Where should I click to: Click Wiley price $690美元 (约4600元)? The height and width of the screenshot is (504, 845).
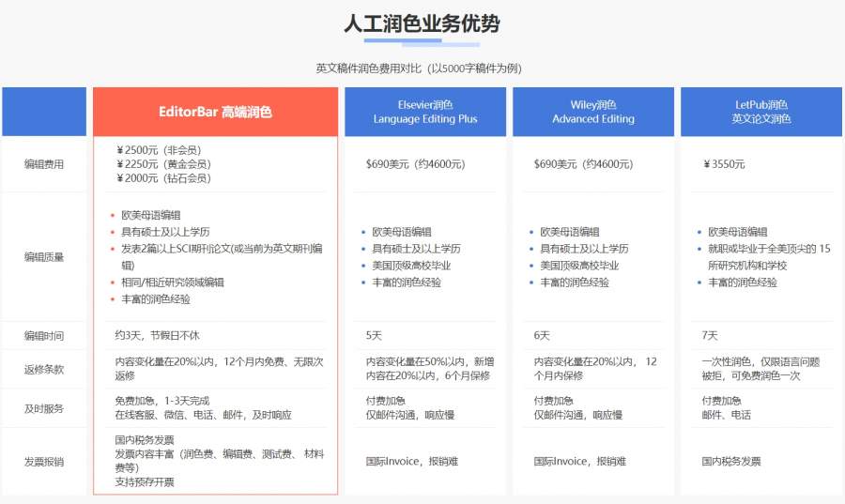coord(584,164)
